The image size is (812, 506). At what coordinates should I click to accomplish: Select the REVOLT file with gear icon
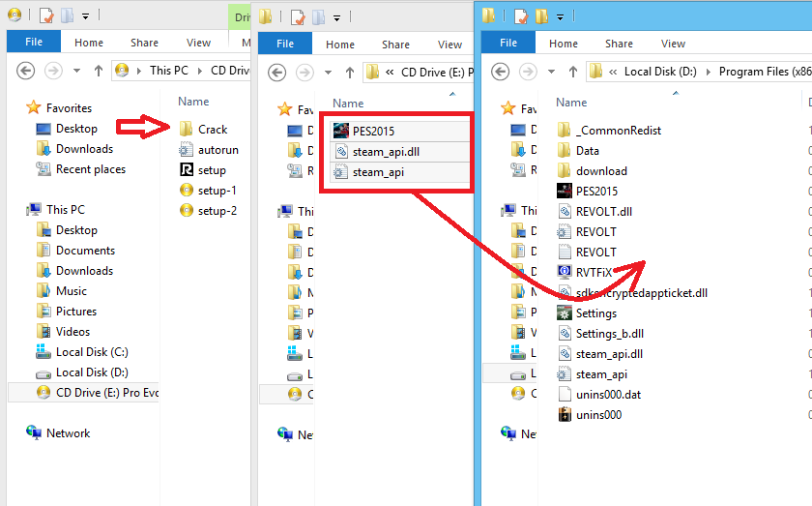tap(588, 232)
